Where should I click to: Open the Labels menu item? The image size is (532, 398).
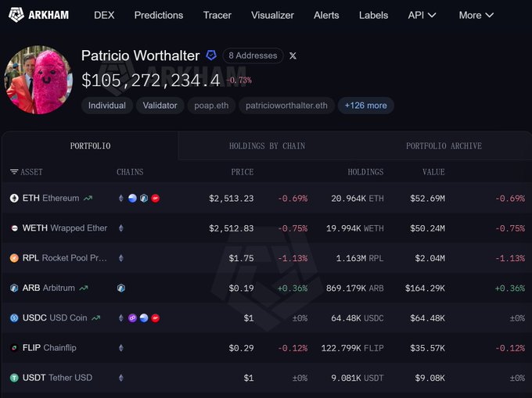(373, 16)
